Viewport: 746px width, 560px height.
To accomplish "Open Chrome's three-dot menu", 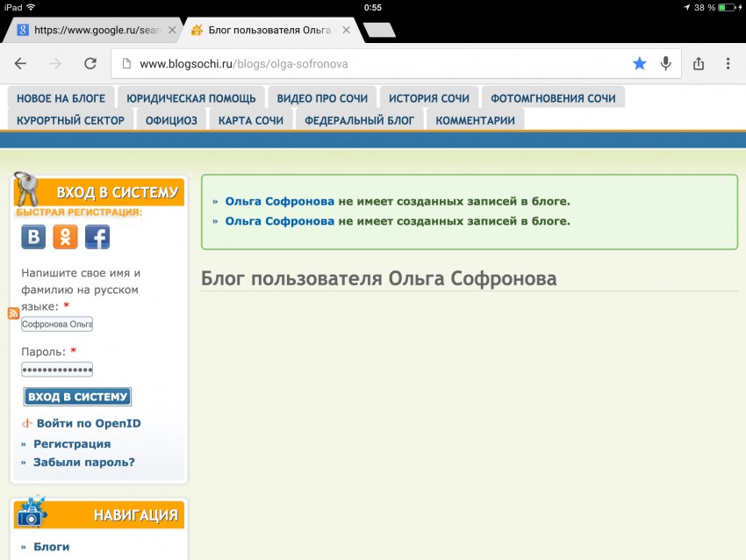I will point(728,64).
